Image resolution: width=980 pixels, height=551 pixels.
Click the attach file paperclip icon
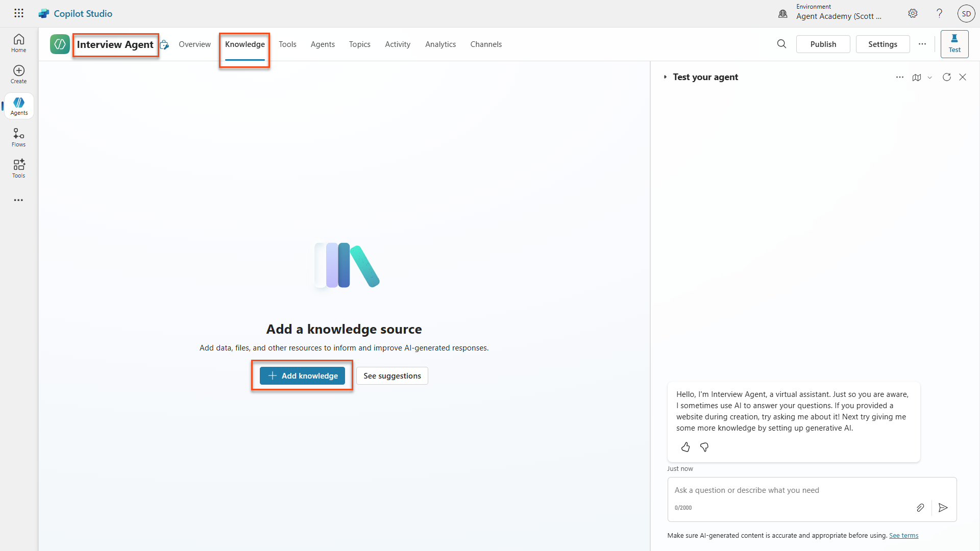click(920, 508)
